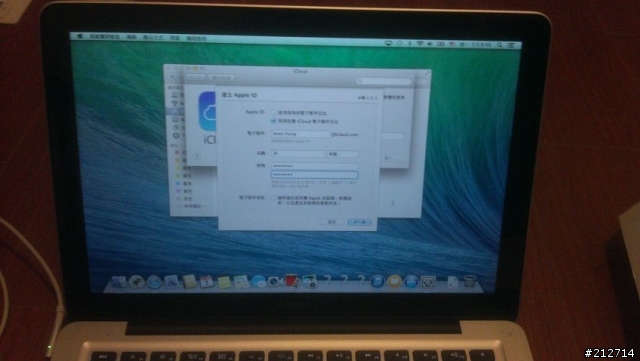Open Messages speech bubble in Dock
Screen dimensions: 640x361
[x=258, y=282]
